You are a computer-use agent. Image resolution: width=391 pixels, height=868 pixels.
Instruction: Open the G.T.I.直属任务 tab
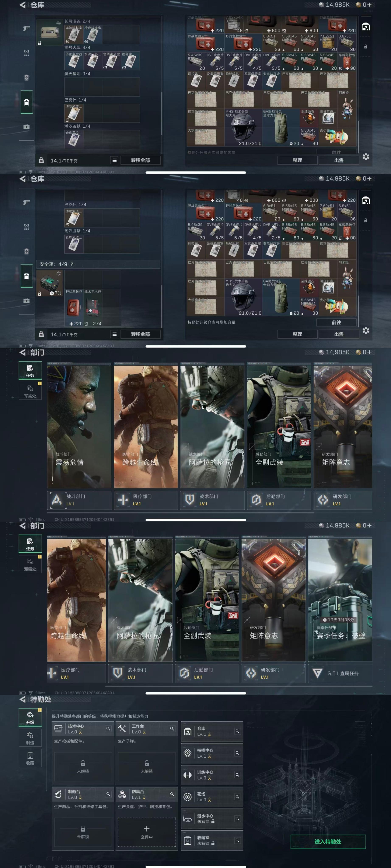tap(340, 673)
